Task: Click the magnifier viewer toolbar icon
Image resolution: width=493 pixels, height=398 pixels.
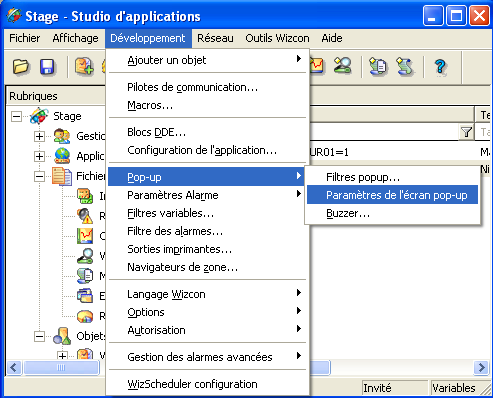Action: point(342,65)
